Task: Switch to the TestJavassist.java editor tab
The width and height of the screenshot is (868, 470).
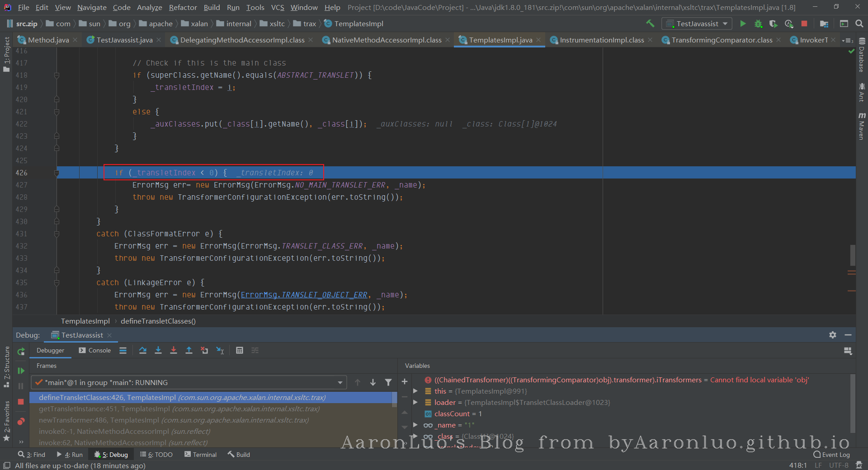Action: (124, 40)
